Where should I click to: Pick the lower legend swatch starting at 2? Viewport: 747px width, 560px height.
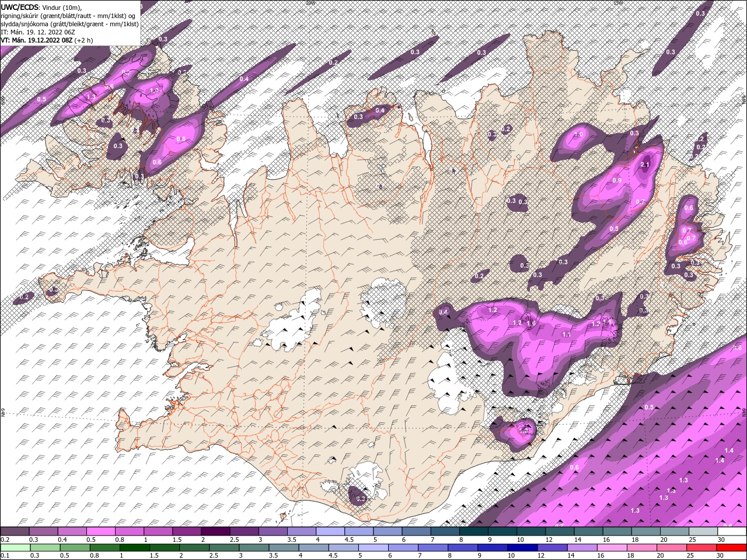(193, 548)
